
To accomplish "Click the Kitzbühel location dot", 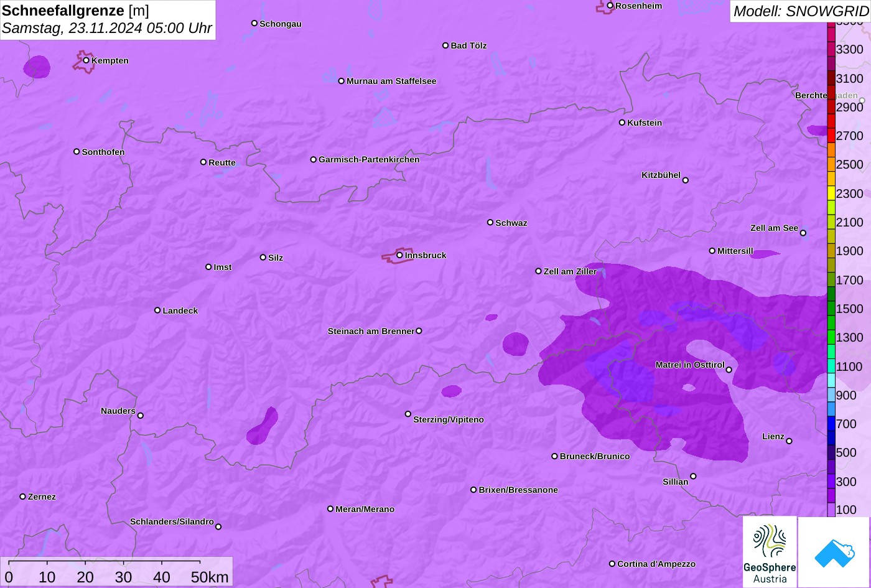I will pos(686,180).
